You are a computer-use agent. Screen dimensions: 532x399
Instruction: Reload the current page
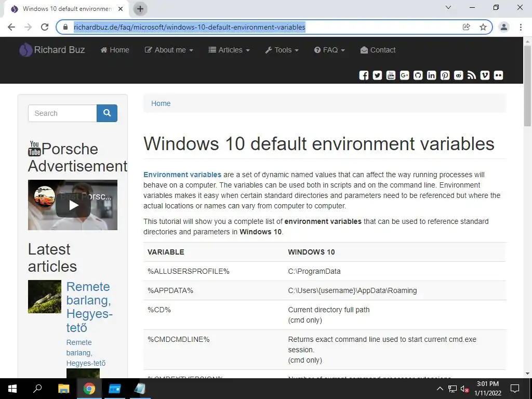pyautogui.click(x=45, y=27)
